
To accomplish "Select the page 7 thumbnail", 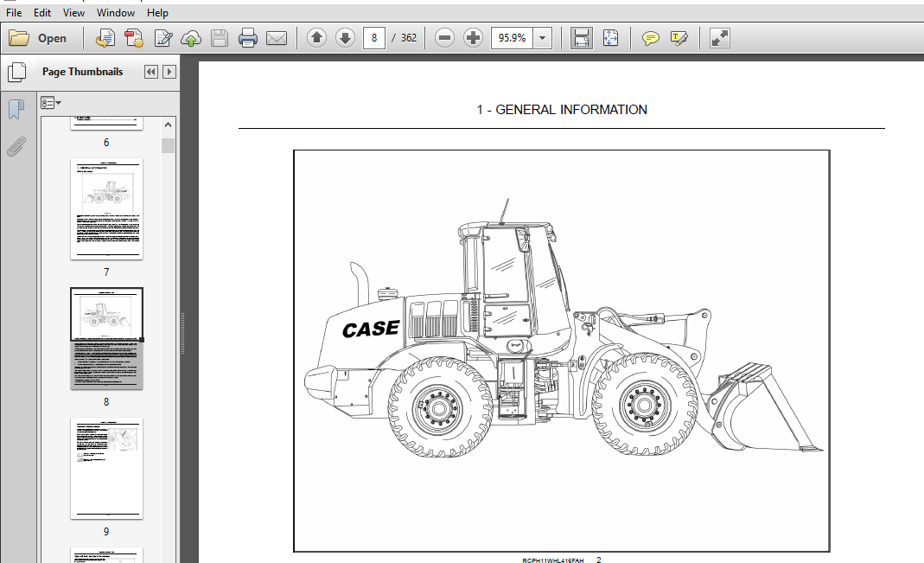I will point(106,208).
